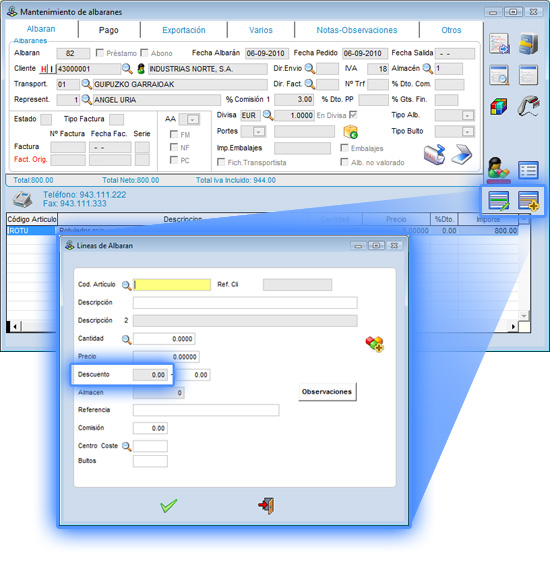Toggle the Préstamo checkbox
550x567 pixels.
point(100,53)
